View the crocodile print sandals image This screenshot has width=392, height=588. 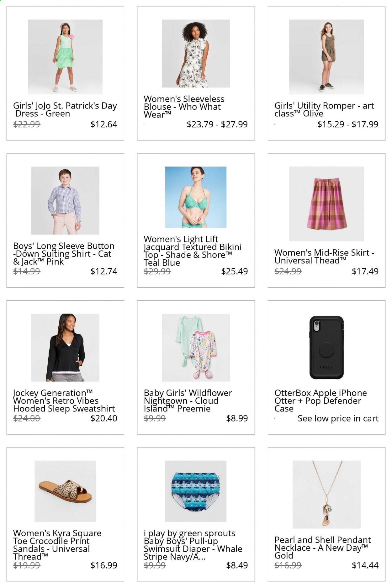coord(65,491)
